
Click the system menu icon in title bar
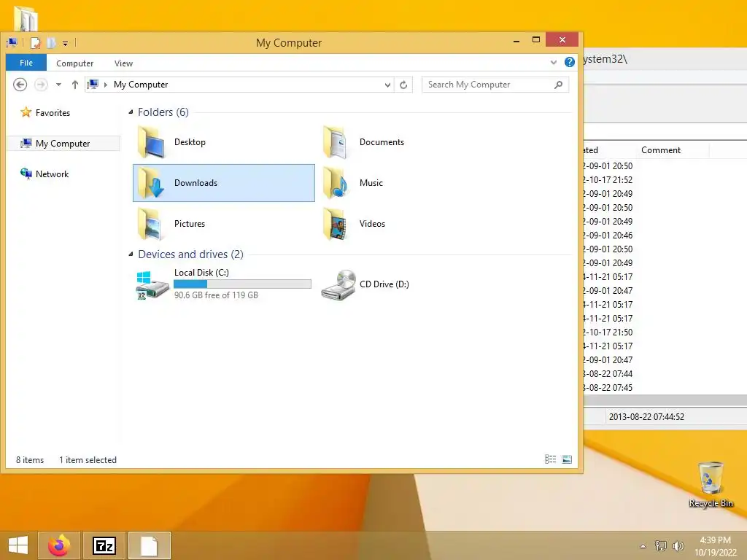pos(12,43)
